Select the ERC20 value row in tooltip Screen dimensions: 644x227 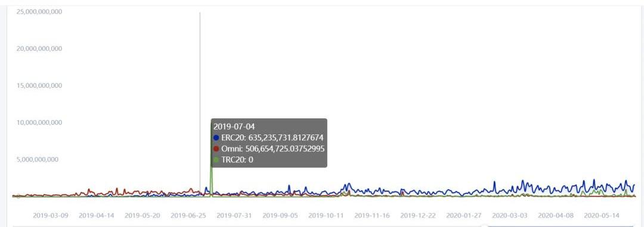click(270, 137)
